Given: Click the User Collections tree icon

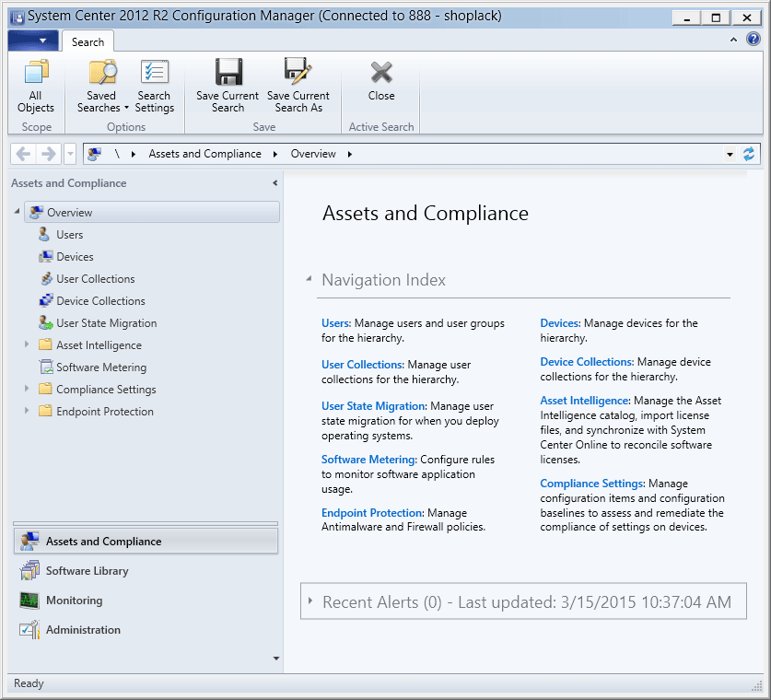Looking at the screenshot, I should click(x=46, y=279).
